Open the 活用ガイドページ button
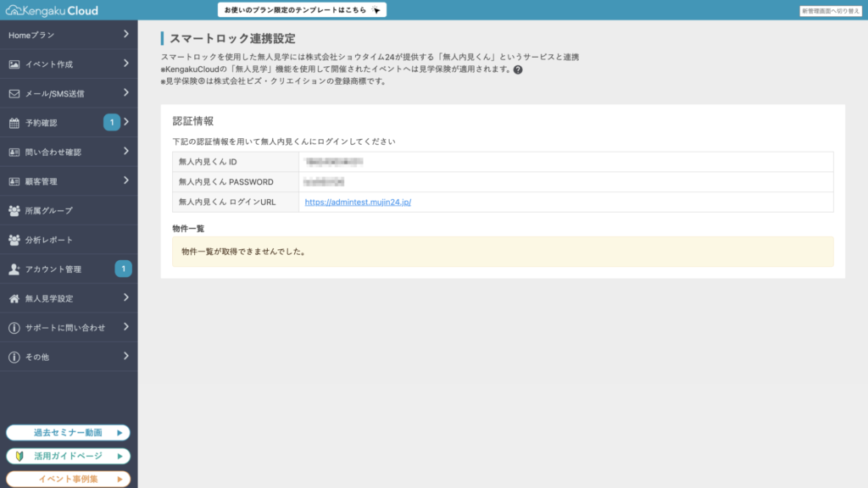This screenshot has width=868, height=488. [69, 456]
